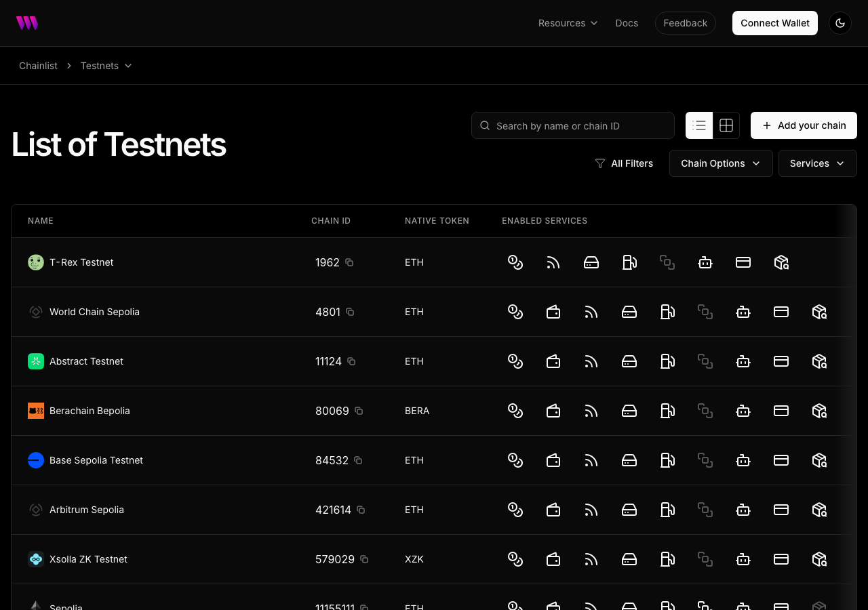This screenshot has width=868, height=610.
Task: Open Xsolla ZK Testnet chain page
Action: click(x=88, y=559)
